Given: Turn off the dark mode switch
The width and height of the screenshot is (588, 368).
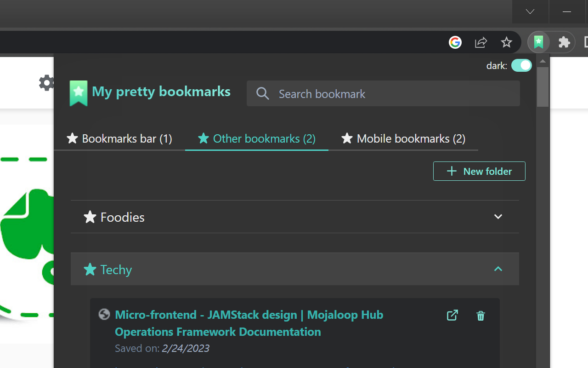Looking at the screenshot, I should pos(521,65).
